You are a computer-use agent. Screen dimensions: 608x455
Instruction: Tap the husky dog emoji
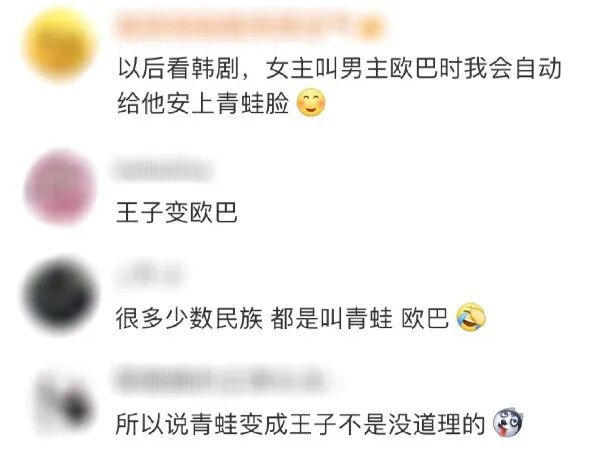coord(507,423)
